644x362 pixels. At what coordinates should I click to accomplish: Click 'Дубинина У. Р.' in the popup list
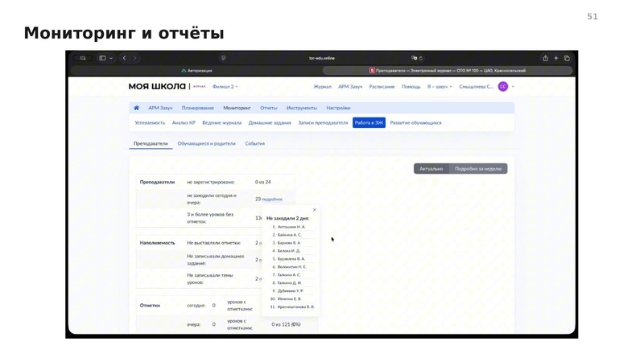pyautogui.click(x=291, y=291)
